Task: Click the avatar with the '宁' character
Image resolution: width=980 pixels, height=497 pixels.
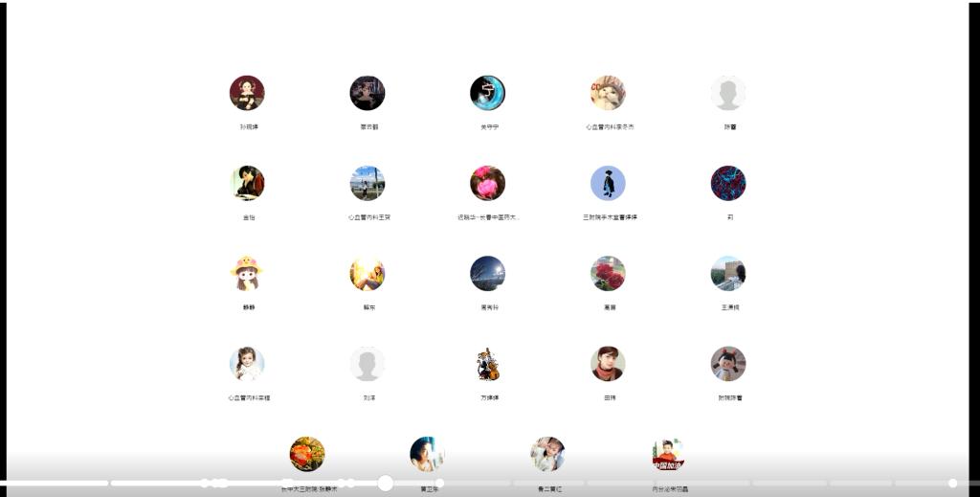Action: click(x=487, y=93)
